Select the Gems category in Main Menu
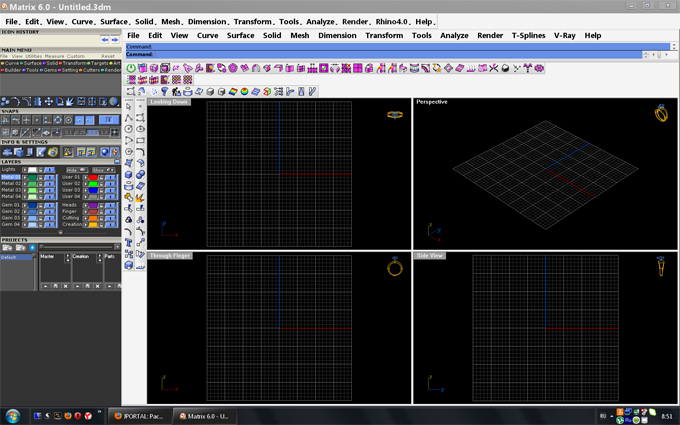The height and width of the screenshot is (425, 680). coord(50,70)
